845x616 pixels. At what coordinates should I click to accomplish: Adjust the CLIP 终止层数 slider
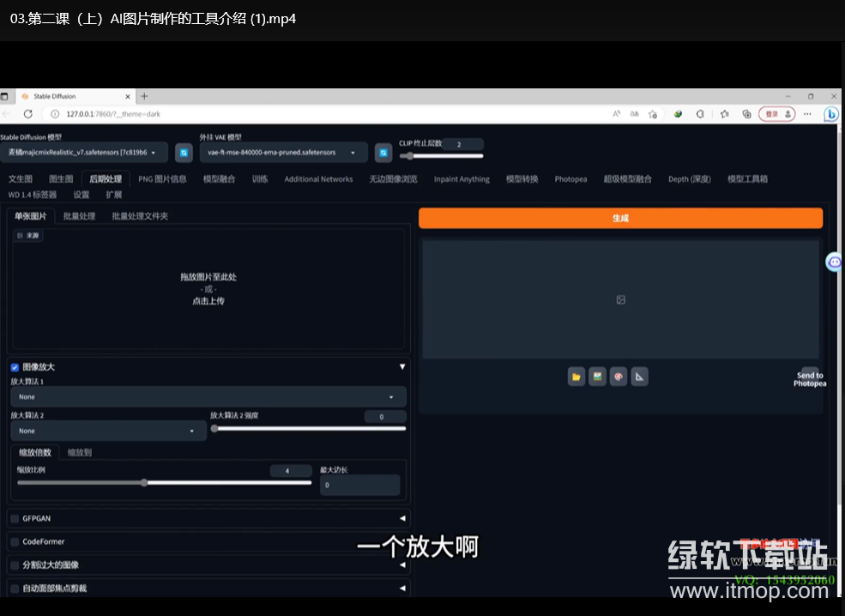(x=441, y=156)
